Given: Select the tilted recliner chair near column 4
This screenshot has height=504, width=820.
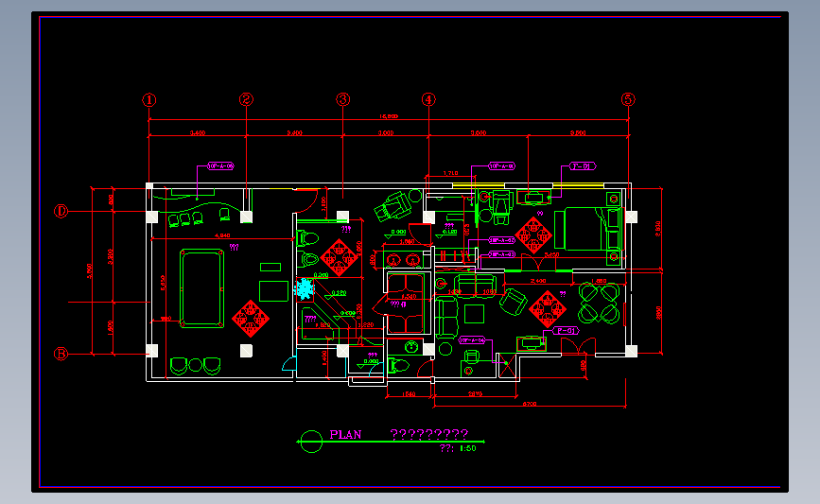Looking at the screenshot, I should [393, 206].
